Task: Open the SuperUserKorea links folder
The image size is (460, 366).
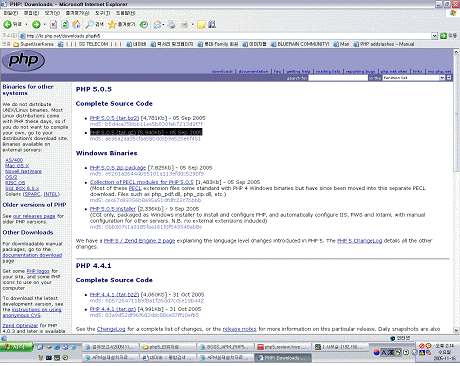Action: click(x=34, y=44)
